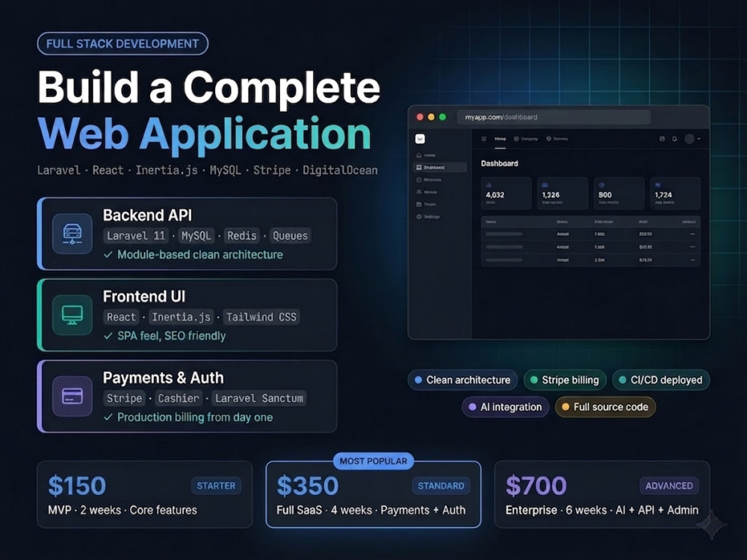Click the checkmark beside SPA feel, SEO friendly
The width and height of the screenshot is (747, 560).
coord(108,336)
